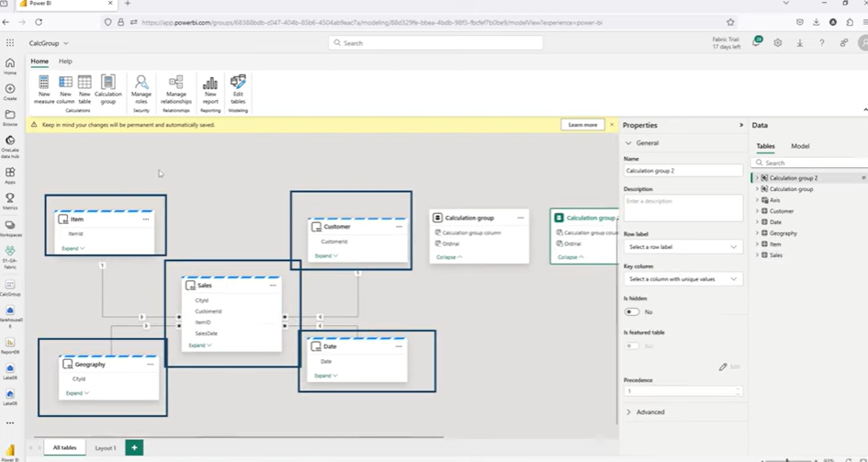Create a New report from ribbon
The width and height of the screenshot is (868, 462).
(x=210, y=89)
